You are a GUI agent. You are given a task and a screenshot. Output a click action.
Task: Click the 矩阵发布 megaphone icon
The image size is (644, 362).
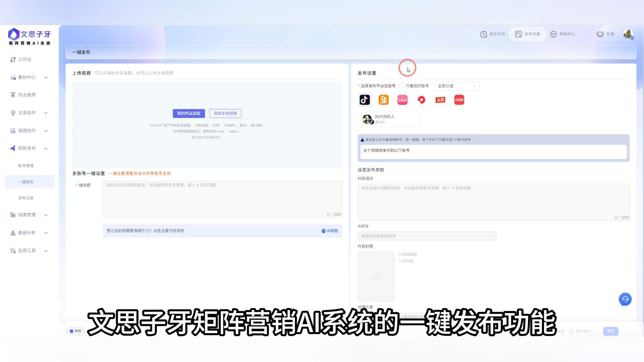pos(13,148)
